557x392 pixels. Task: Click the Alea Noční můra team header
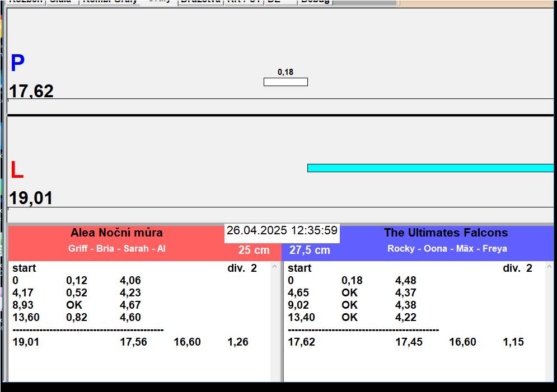[x=116, y=233]
